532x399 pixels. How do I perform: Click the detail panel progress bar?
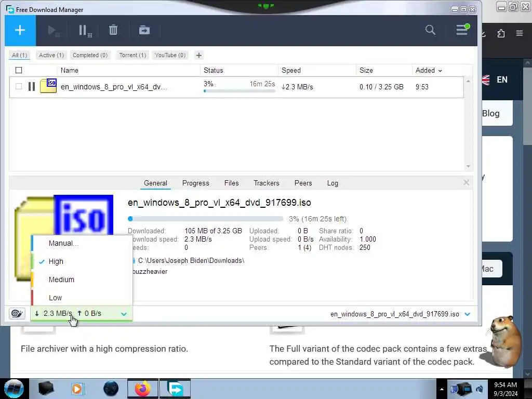coord(205,219)
